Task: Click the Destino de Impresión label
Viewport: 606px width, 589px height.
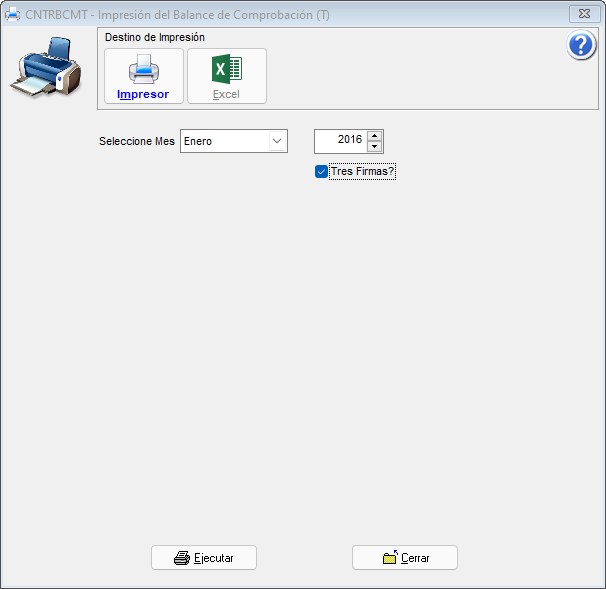Action: [x=155, y=37]
